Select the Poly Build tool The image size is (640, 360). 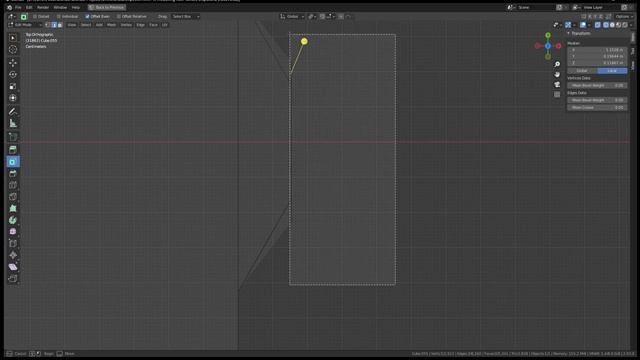pos(13,209)
